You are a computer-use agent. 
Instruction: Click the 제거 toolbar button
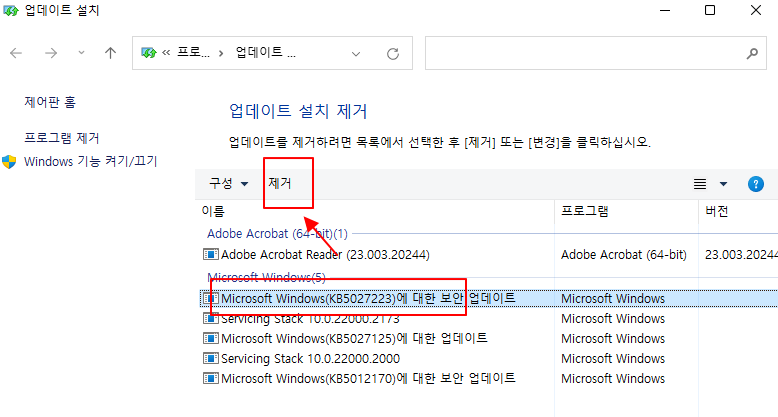click(280, 184)
